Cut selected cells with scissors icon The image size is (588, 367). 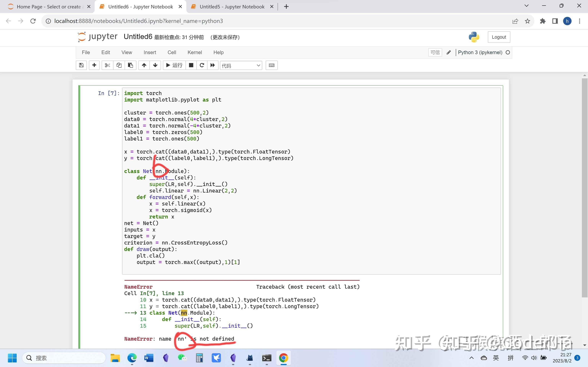tap(107, 65)
